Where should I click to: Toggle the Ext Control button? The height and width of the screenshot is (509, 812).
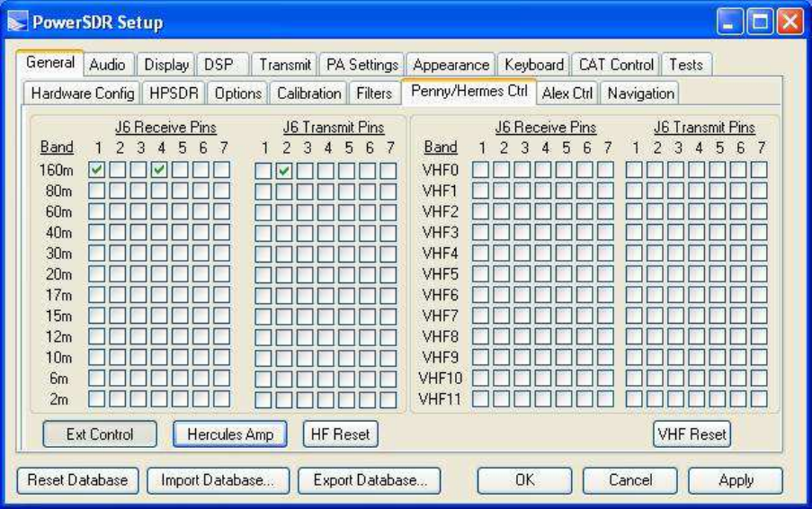click(100, 434)
